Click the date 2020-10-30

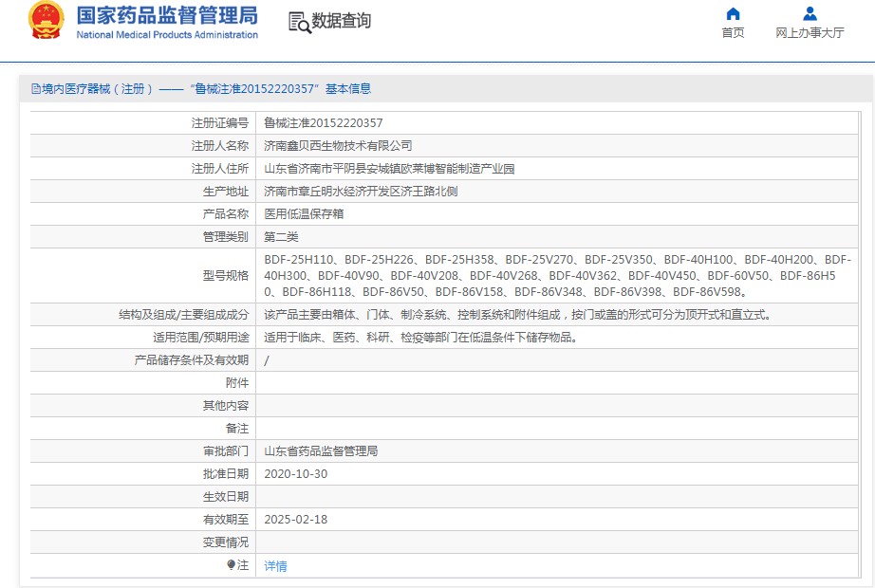(296, 473)
